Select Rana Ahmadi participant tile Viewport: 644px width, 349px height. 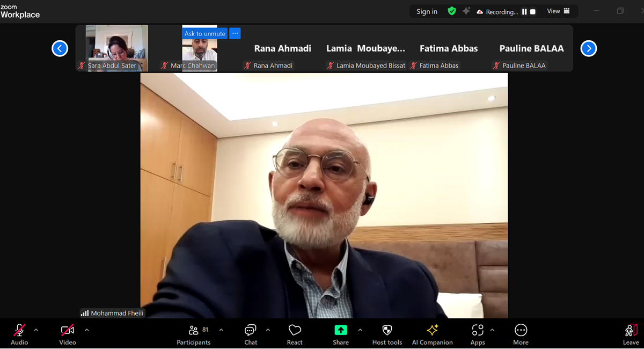tap(283, 48)
